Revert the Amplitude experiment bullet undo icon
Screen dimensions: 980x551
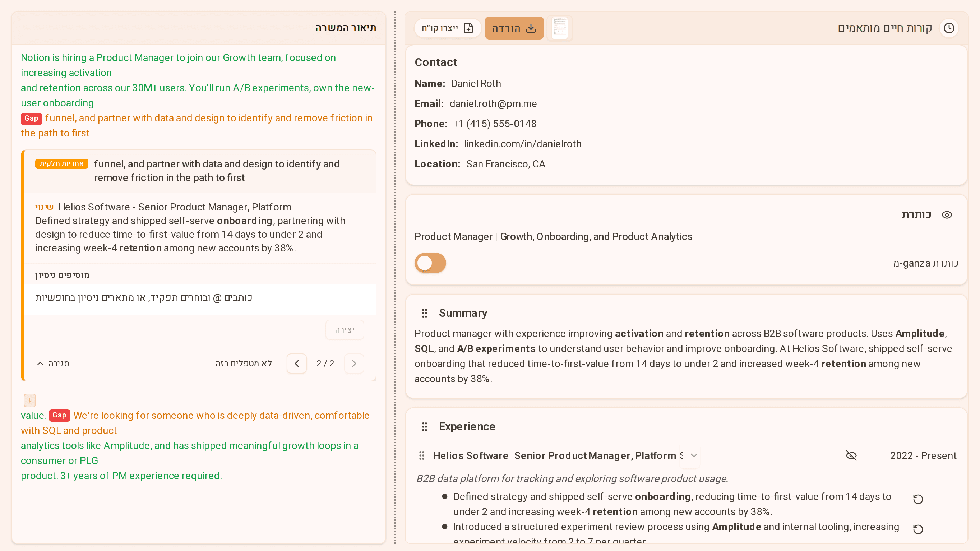(x=918, y=529)
